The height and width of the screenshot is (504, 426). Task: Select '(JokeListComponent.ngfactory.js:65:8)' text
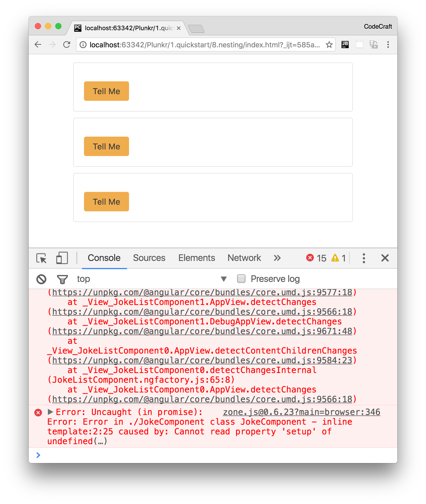(141, 380)
